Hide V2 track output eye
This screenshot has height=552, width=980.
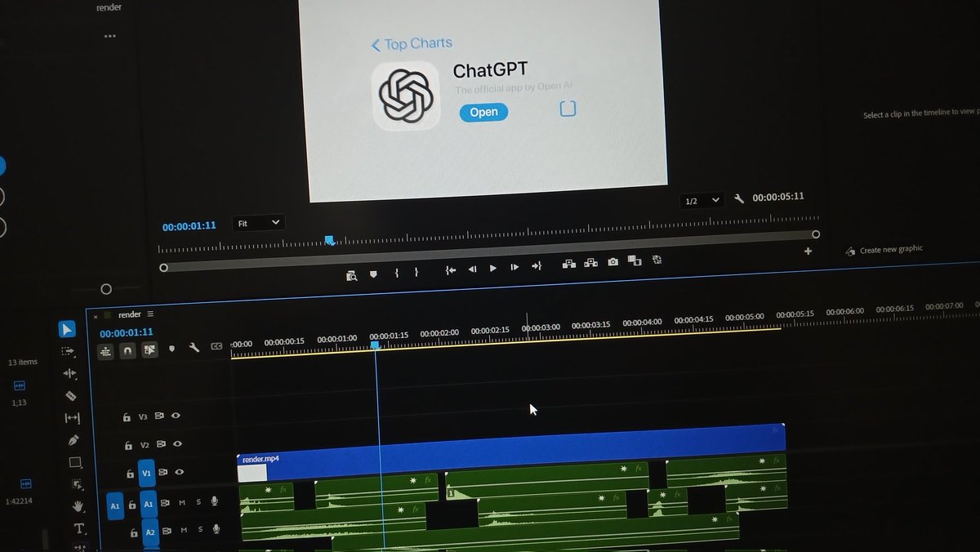coord(177,444)
